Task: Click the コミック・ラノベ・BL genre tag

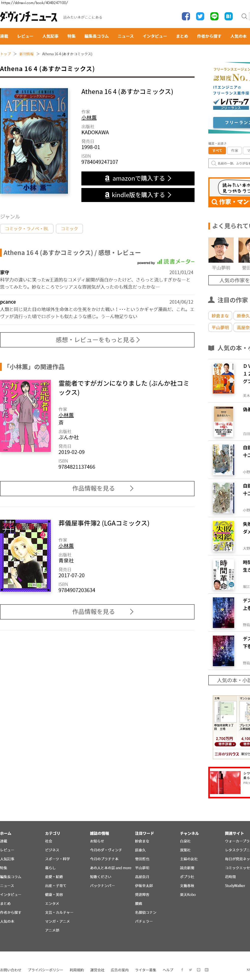Action: coord(27,229)
